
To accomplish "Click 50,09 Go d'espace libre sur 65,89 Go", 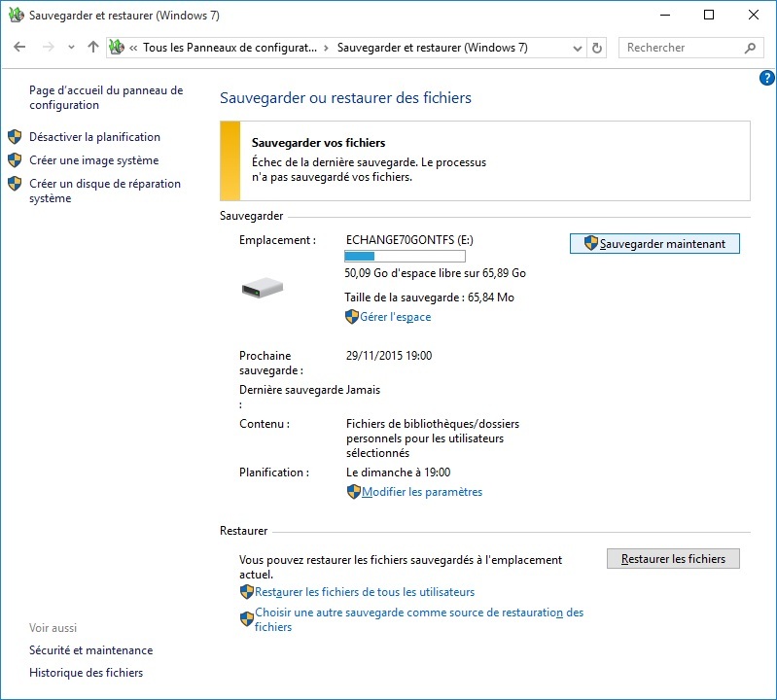I will coord(435,273).
